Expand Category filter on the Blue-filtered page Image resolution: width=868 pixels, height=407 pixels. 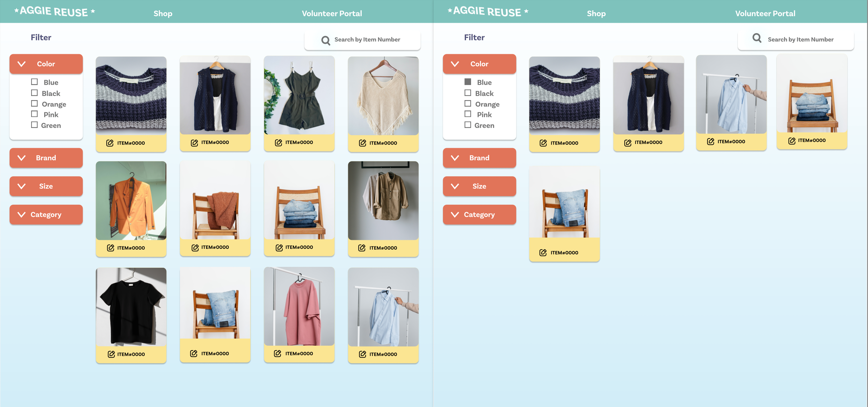pos(479,214)
